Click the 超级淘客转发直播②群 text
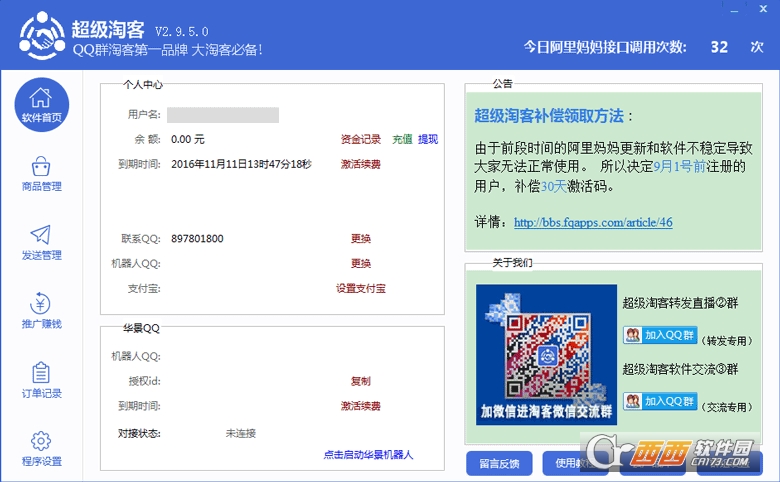 [681, 303]
